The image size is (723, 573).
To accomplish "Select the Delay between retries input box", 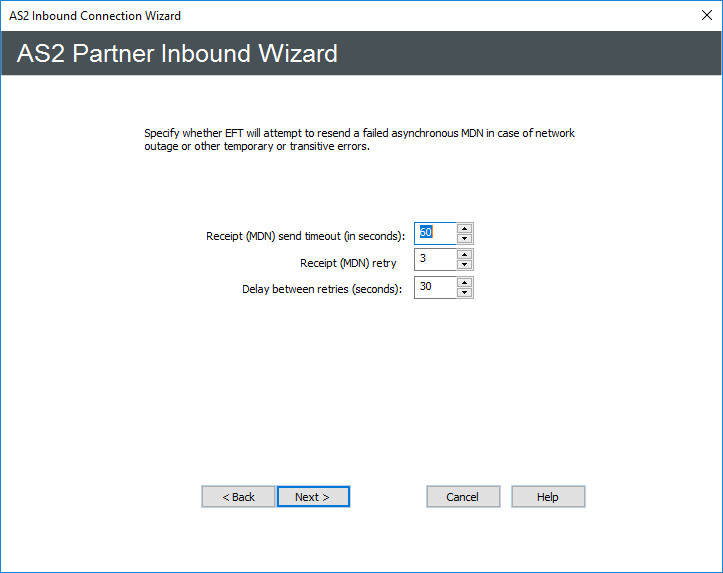I will click(x=435, y=288).
